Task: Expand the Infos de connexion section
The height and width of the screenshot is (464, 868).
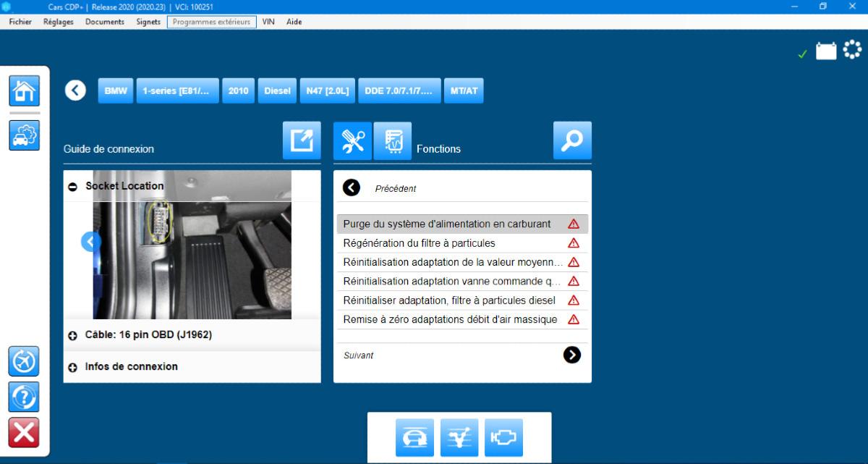Action: tap(72, 368)
